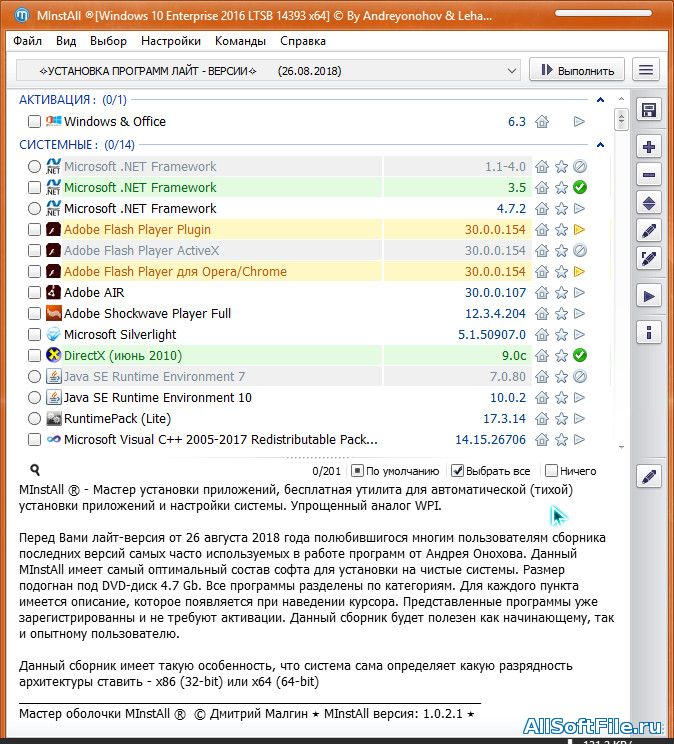Image resolution: width=674 pixels, height=744 pixels.
Task: Click the pencil-with-page edit icon in sidebar
Action: pos(648,259)
